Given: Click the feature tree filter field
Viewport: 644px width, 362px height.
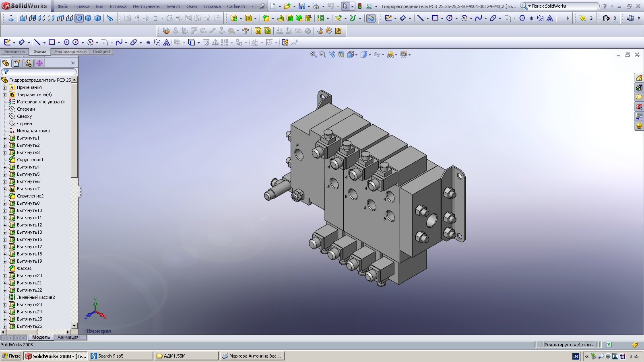Looking at the screenshot, I should pyautogui.click(x=39, y=72).
